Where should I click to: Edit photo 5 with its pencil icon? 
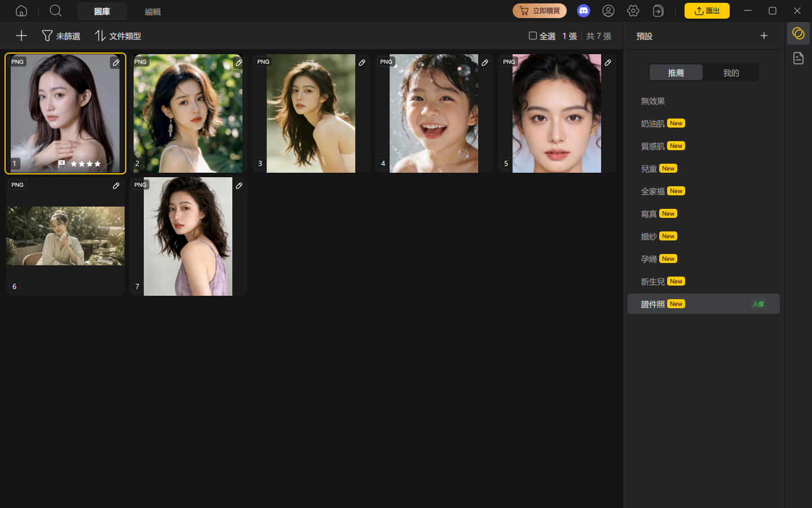[607, 63]
